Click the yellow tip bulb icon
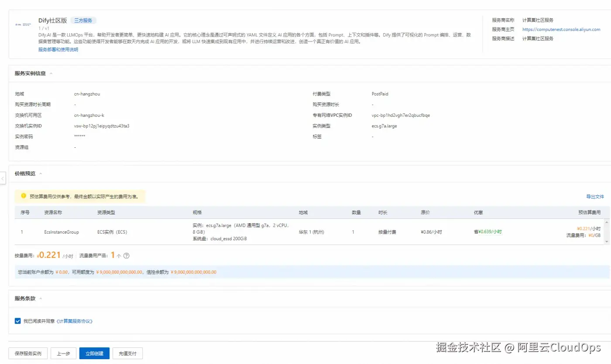Viewport: 611px width, 364px height. [24, 196]
